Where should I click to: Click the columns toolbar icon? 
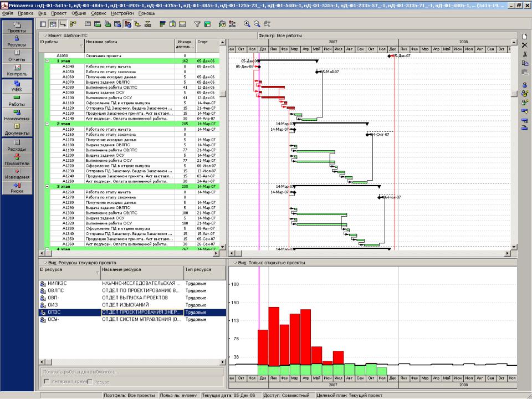click(172, 24)
